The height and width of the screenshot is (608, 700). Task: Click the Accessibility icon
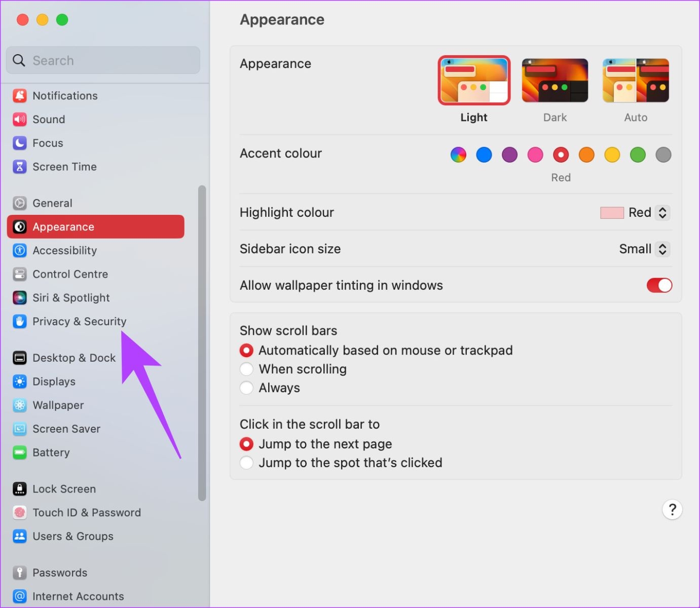(20, 250)
